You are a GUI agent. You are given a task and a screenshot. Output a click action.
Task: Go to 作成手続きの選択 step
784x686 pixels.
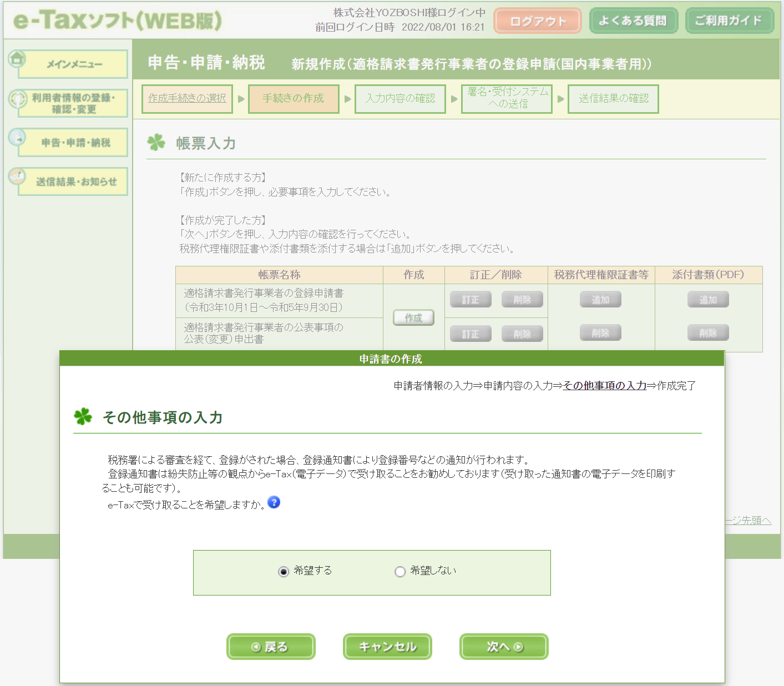[187, 99]
